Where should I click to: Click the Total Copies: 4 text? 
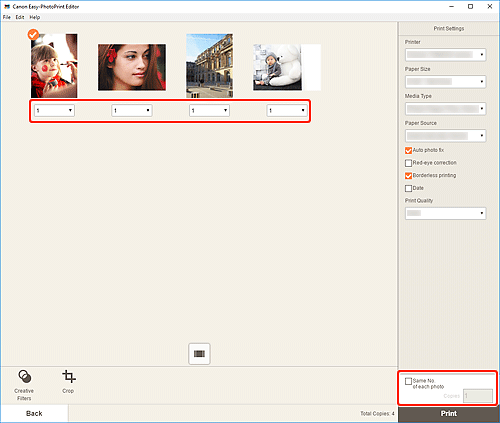[377, 414]
